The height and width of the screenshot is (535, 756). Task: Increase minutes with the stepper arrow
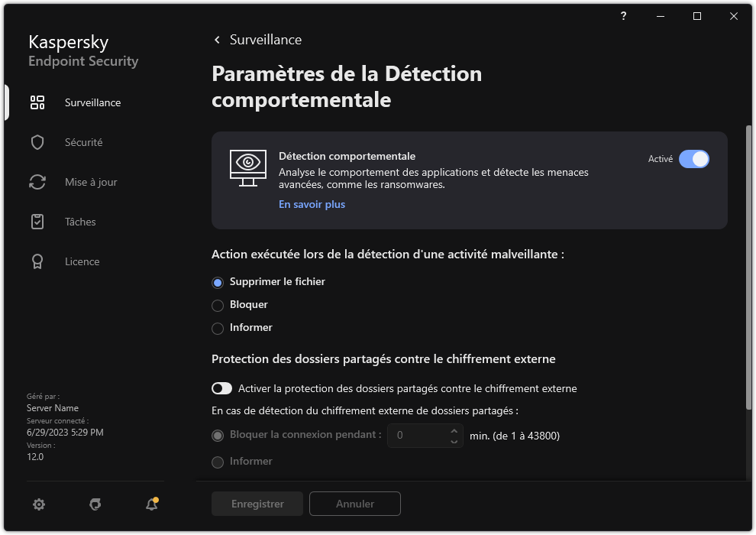tap(454, 430)
